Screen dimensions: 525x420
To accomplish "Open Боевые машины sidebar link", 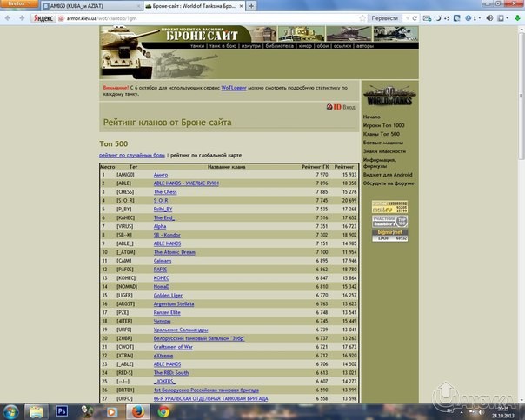I will click(383, 143).
